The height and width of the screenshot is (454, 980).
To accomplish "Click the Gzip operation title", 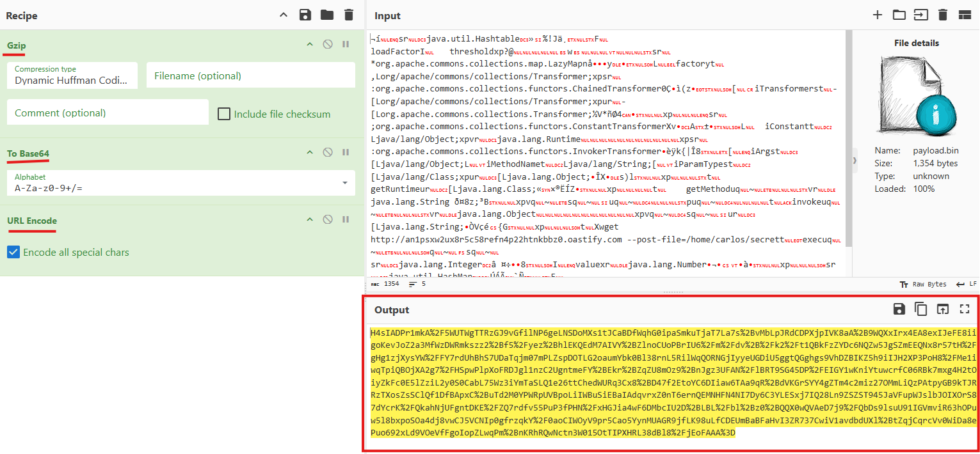I will [17, 45].
